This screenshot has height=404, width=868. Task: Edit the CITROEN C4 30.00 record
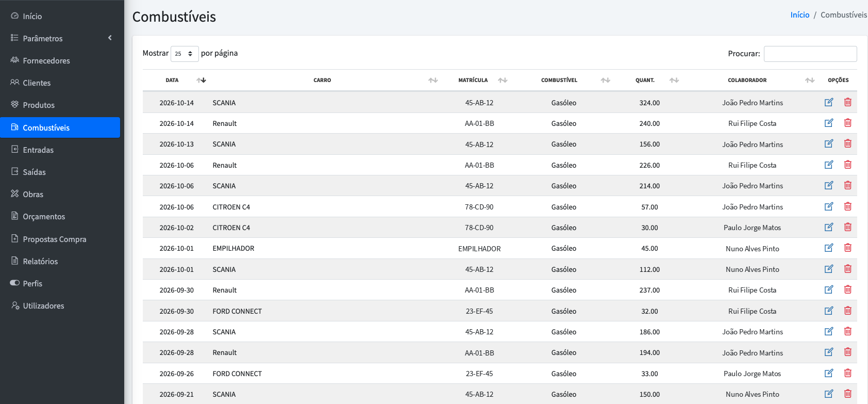click(829, 227)
